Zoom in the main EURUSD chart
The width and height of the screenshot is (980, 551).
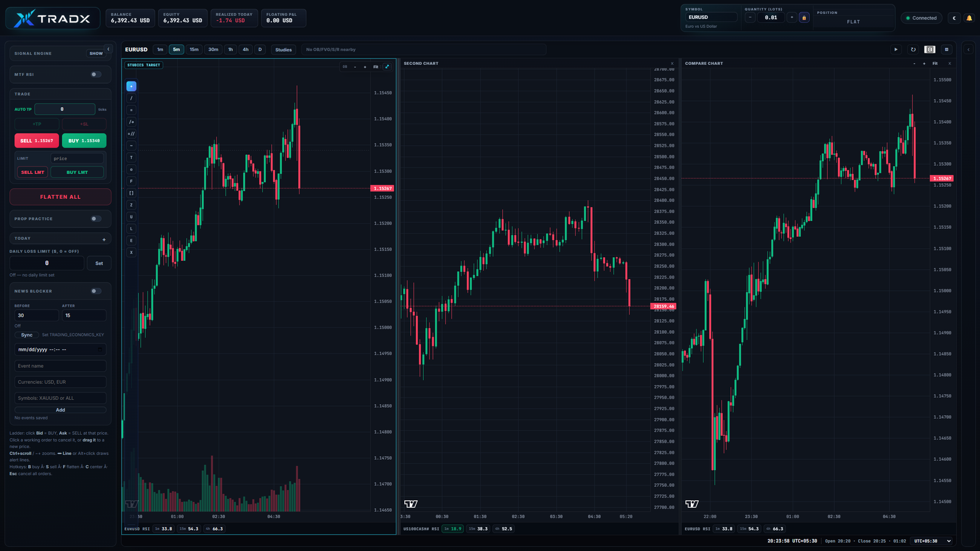pos(365,67)
